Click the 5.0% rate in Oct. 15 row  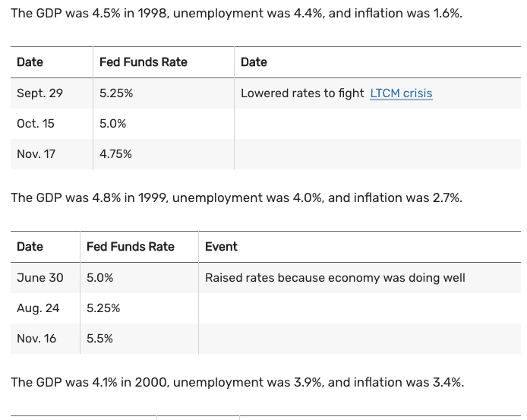coord(113,124)
